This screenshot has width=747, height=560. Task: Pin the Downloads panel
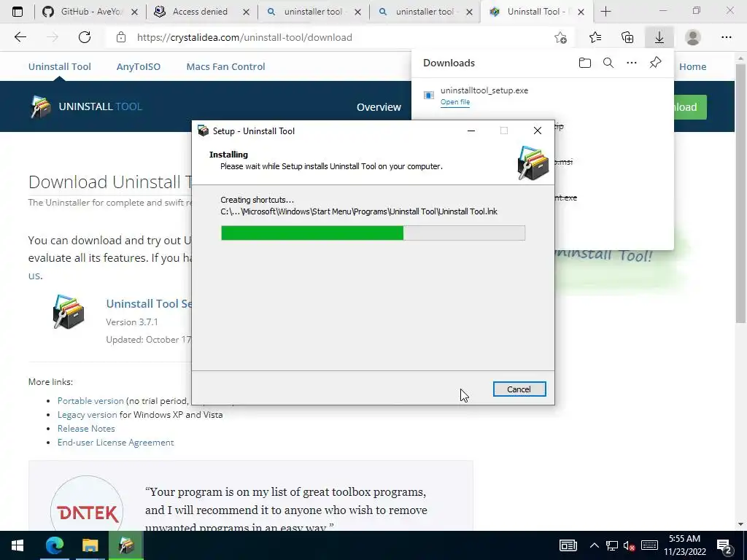pos(655,63)
